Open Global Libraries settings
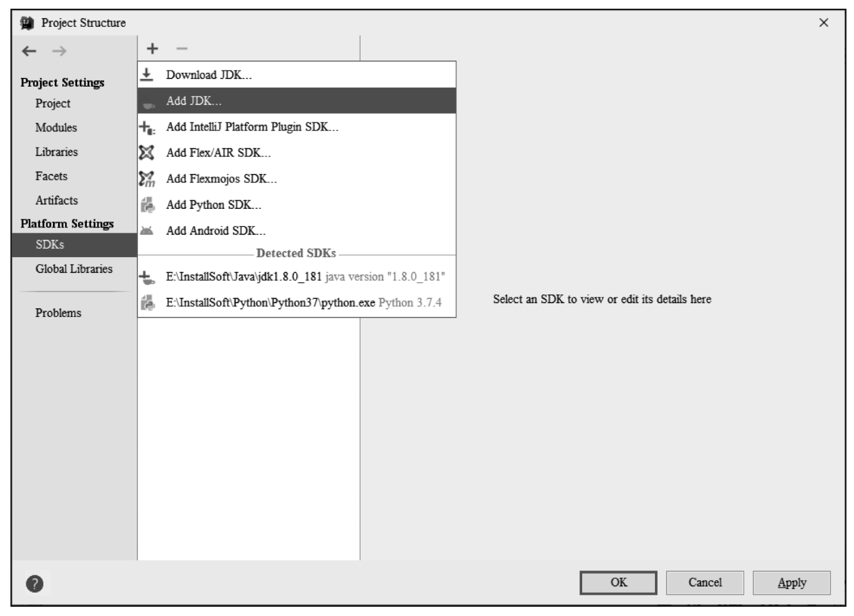854x616 pixels. point(75,269)
